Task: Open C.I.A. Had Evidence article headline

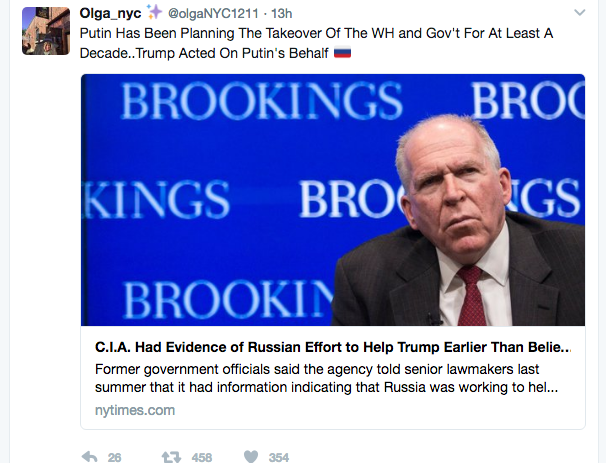Action: [333, 347]
